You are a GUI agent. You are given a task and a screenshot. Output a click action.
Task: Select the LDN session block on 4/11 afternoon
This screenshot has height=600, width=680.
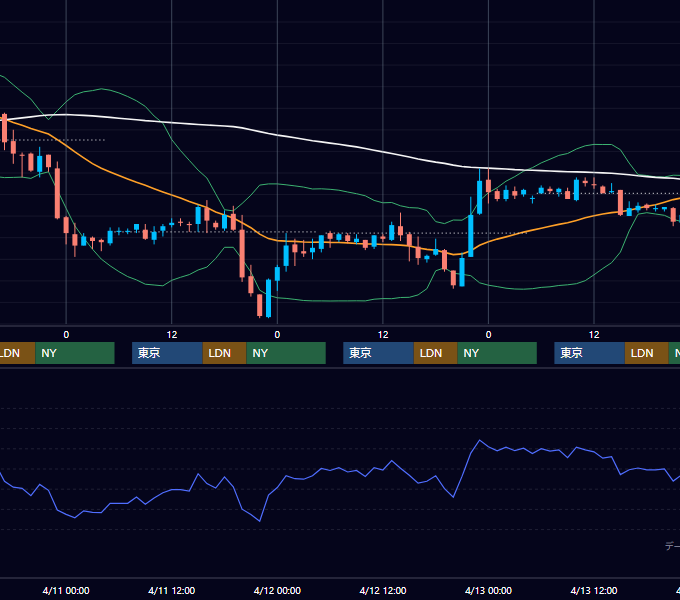[x=225, y=353]
